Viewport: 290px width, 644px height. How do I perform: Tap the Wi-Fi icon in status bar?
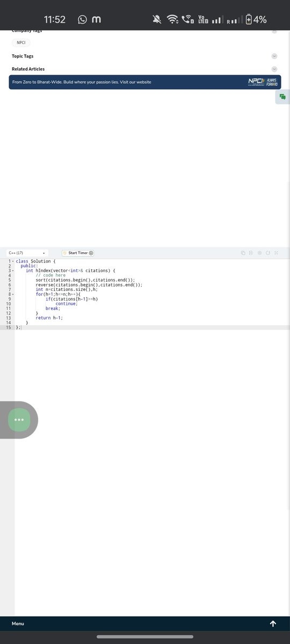(x=172, y=19)
